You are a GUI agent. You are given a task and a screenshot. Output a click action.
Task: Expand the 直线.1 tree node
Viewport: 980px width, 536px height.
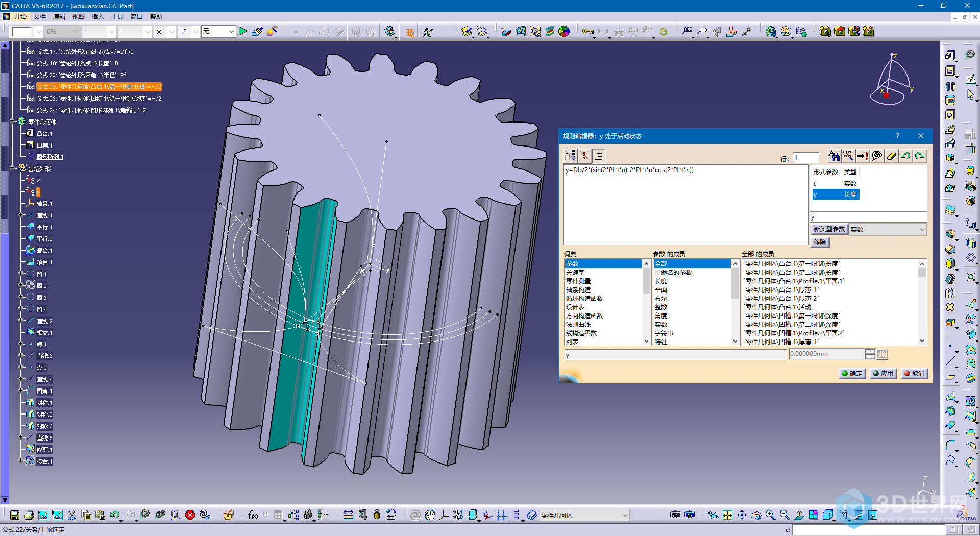click(21, 215)
